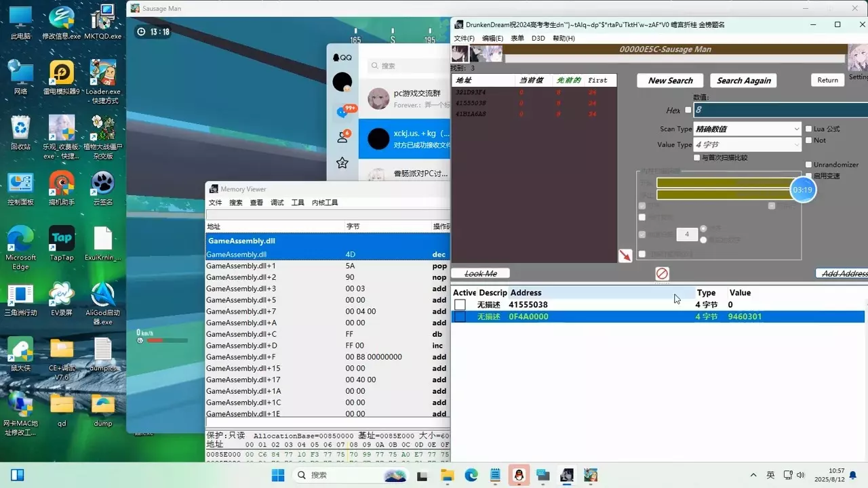The image size is (868, 488).
Task: Toggle Active checkbox for address 0F4A0000
Action: pyautogui.click(x=460, y=317)
